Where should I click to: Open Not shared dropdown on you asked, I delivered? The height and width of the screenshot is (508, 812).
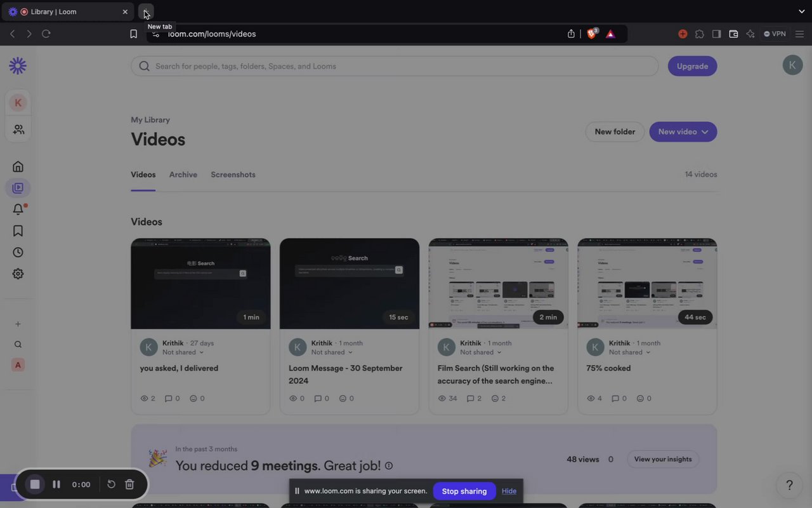click(183, 352)
